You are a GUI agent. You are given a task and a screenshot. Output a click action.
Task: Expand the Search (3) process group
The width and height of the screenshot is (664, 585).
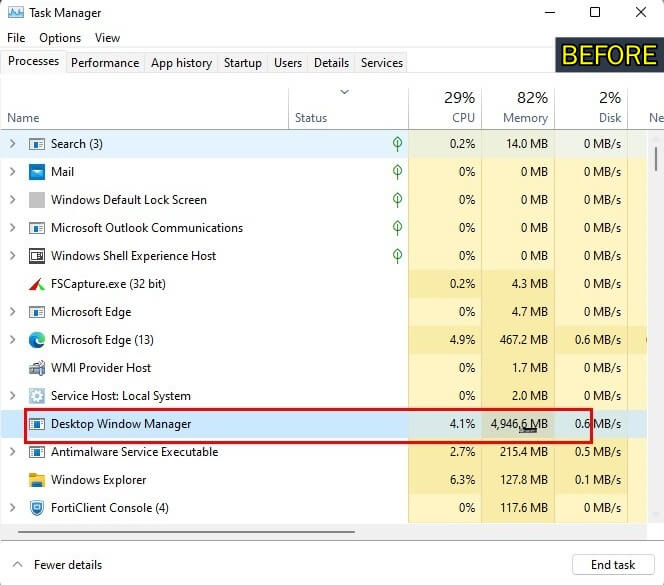(x=13, y=144)
